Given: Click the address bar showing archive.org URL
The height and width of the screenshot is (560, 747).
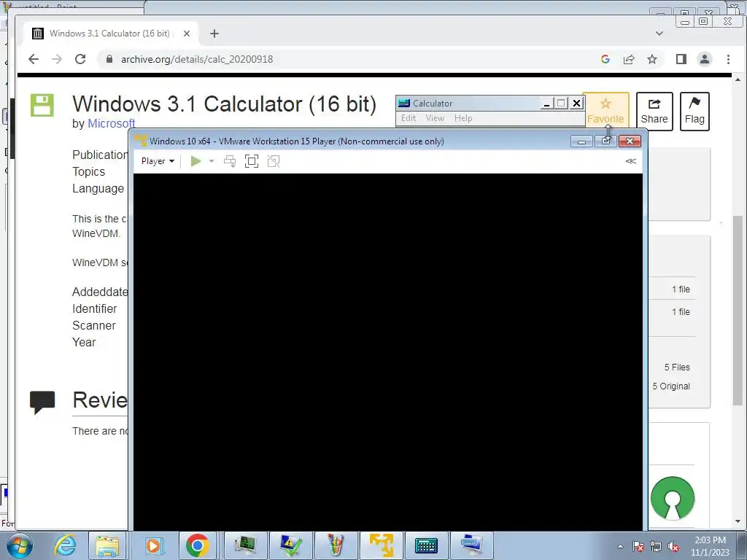Looking at the screenshot, I should (x=348, y=59).
